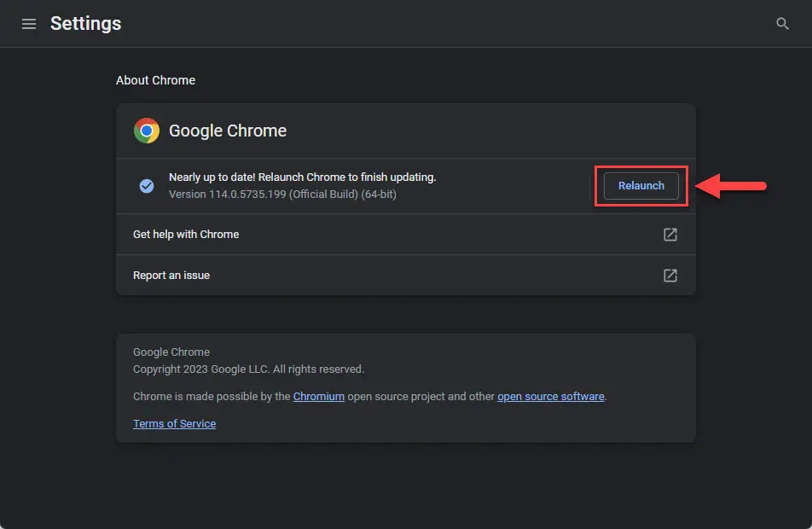
Task: Click the search settings magnifier icon
Action: pyautogui.click(x=782, y=24)
